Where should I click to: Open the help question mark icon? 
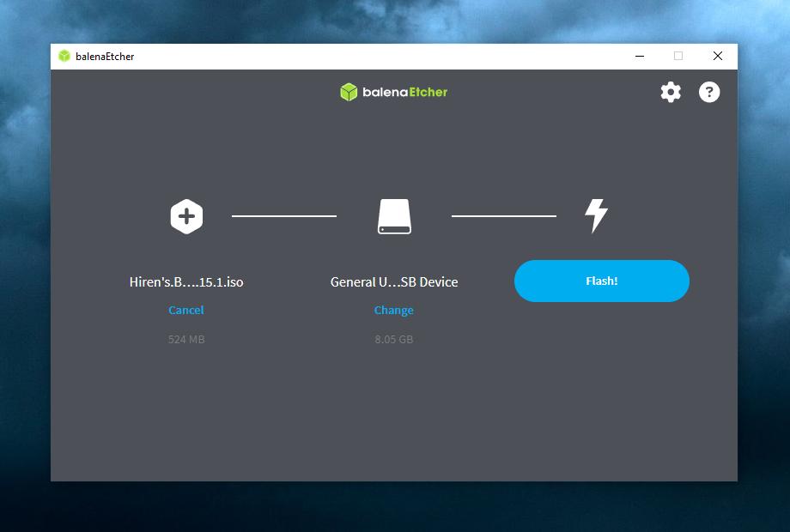coord(709,92)
